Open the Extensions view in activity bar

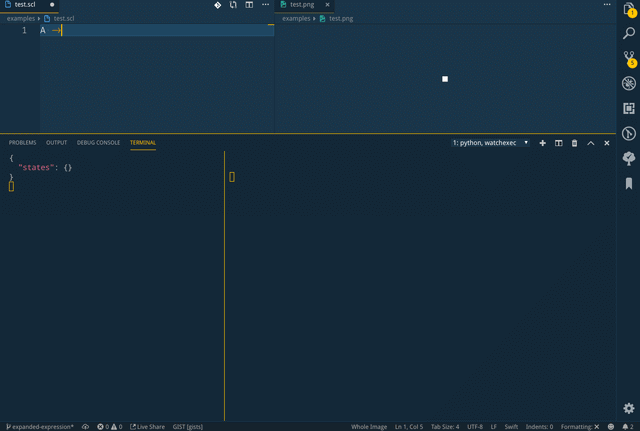click(x=628, y=108)
